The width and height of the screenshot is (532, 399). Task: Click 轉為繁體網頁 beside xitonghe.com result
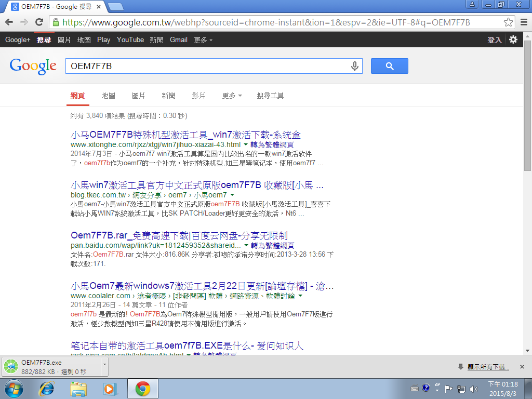pyautogui.click(x=272, y=145)
